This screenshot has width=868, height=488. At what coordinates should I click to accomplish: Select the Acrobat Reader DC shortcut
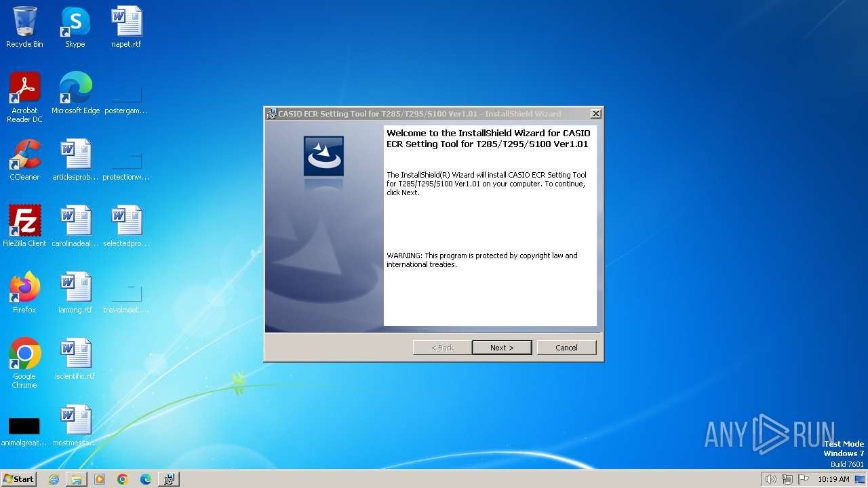(24, 98)
